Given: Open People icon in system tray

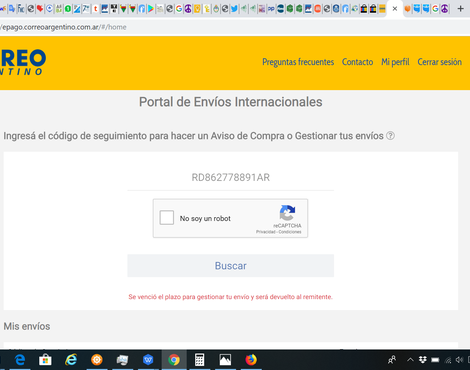Looking at the screenshot, I should [x=392, y=360].
